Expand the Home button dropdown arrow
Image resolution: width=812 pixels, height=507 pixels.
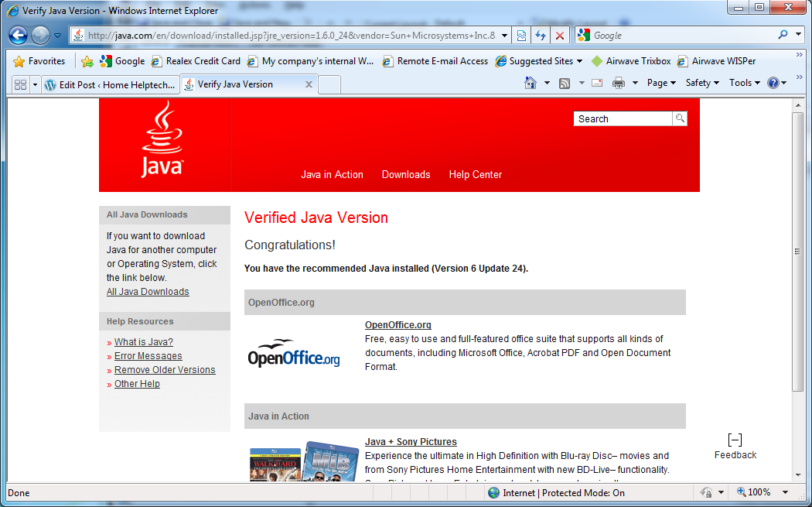click(x=547, y=83)
